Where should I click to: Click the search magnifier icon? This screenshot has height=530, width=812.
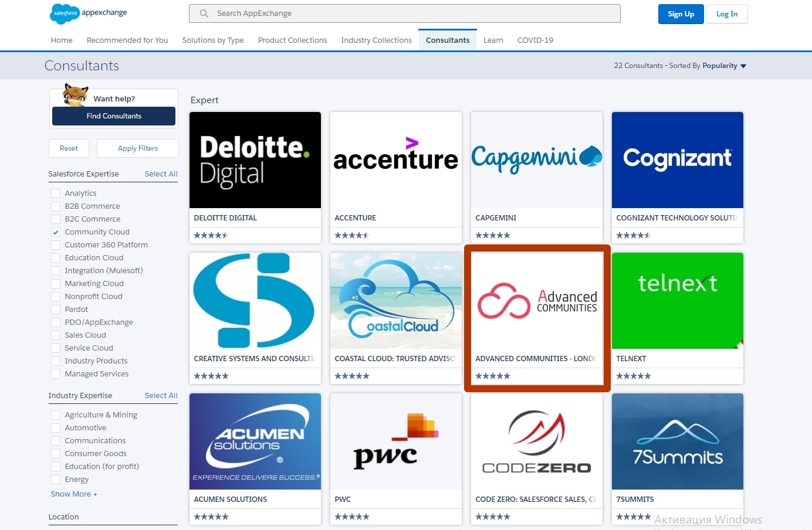click(x=202, y=13)
